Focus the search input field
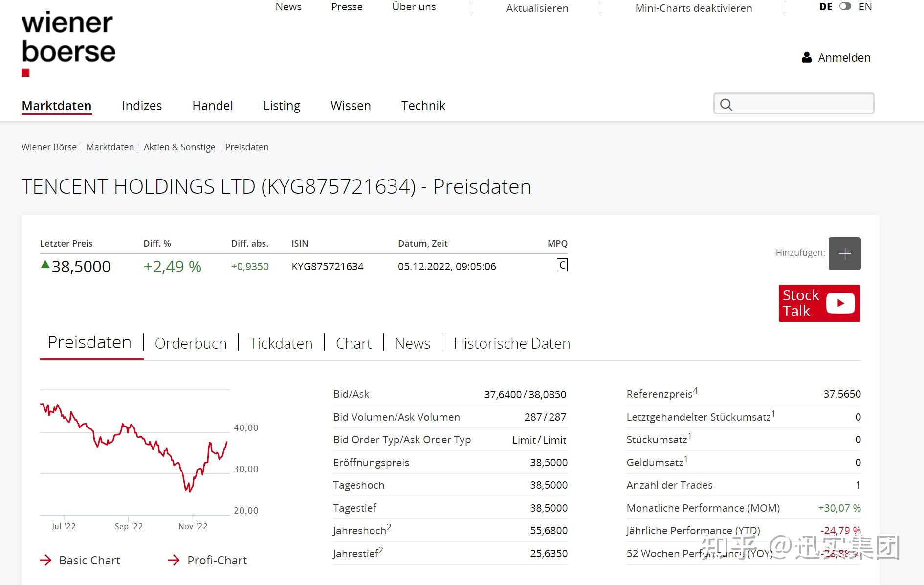 pos(794,104)
